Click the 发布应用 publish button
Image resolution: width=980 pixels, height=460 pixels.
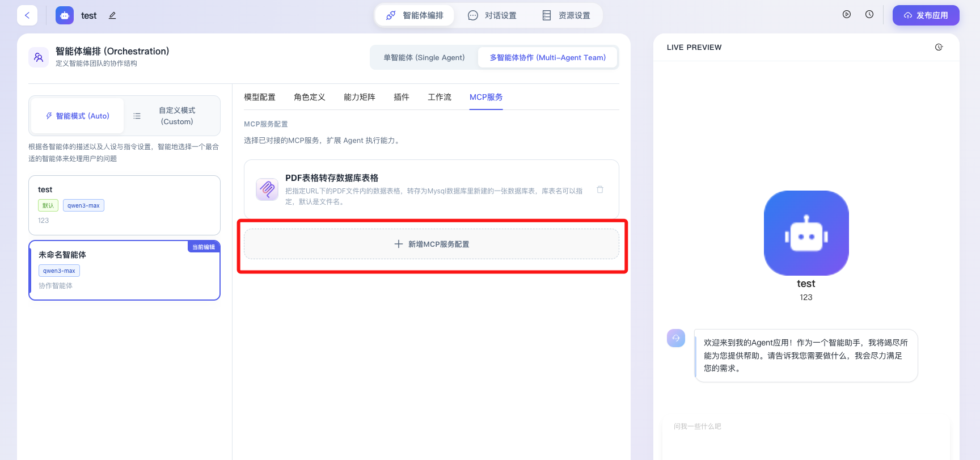coord(926,16)
